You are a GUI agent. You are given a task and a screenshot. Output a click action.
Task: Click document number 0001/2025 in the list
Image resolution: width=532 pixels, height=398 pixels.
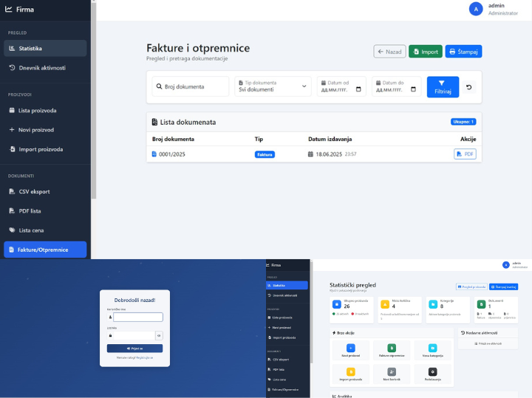(172, 154)
